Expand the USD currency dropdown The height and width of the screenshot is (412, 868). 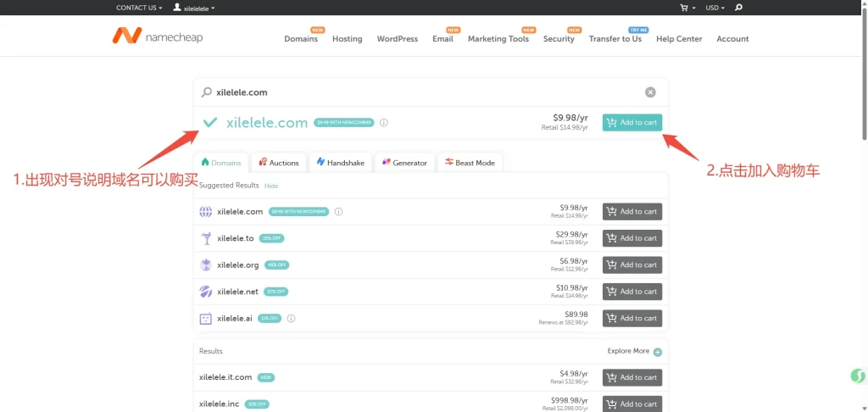715,8
